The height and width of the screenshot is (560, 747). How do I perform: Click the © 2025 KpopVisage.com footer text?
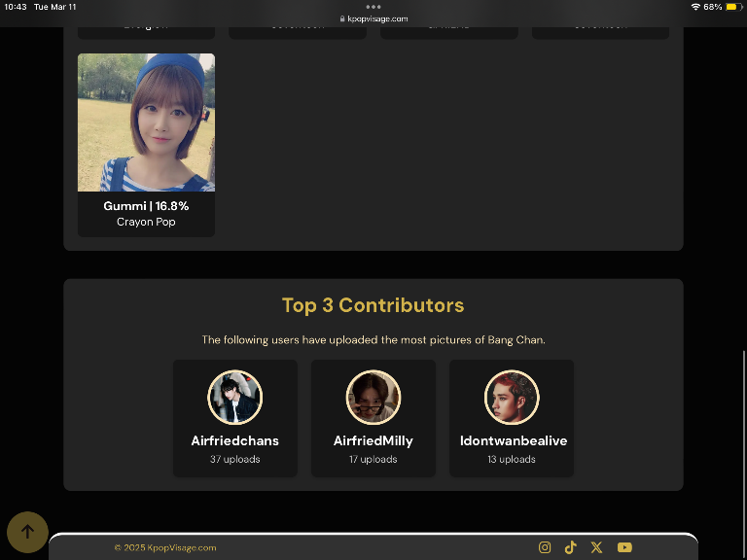coord(165,548)
